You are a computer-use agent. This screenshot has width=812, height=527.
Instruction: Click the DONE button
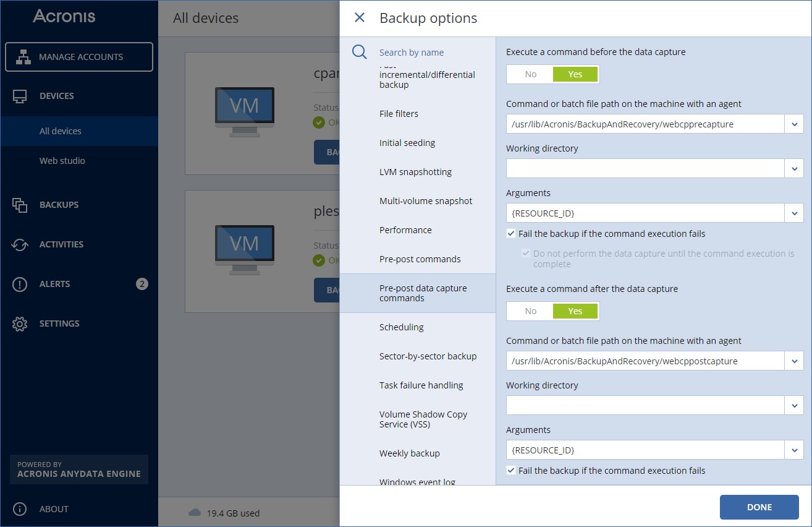click(759, 507)
